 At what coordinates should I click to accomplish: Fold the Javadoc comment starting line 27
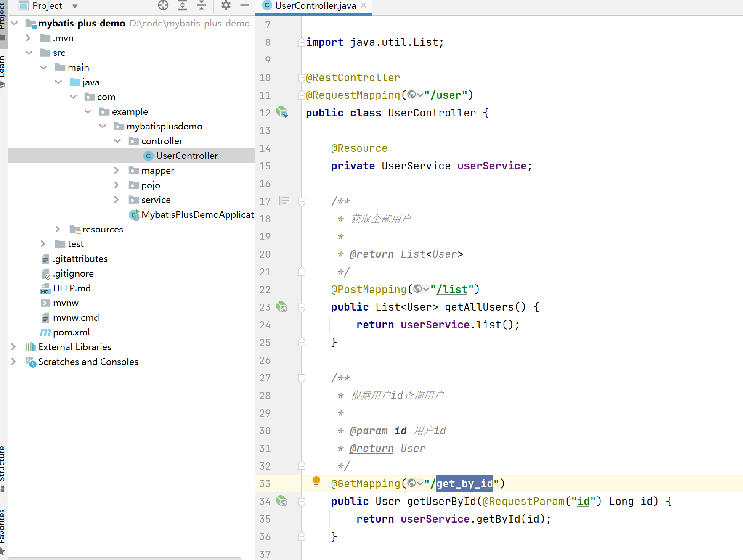tap(302, 378)
